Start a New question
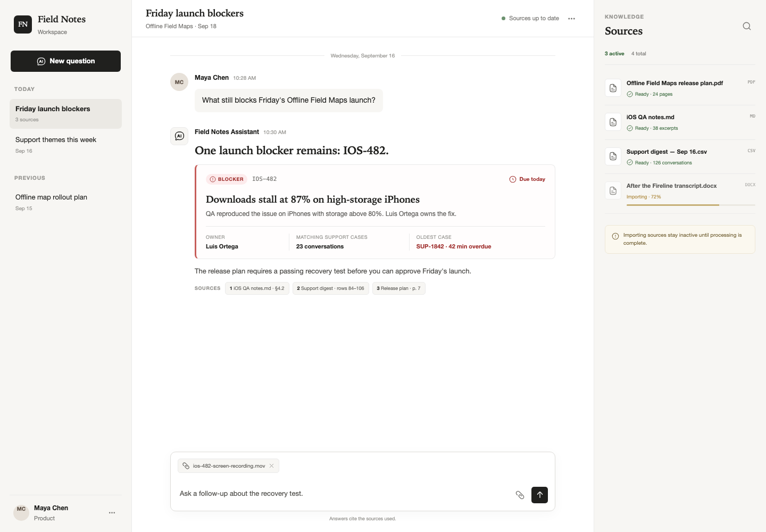Image resolution: width=766 pixels, height=532 pixels. tap(65, 61)
